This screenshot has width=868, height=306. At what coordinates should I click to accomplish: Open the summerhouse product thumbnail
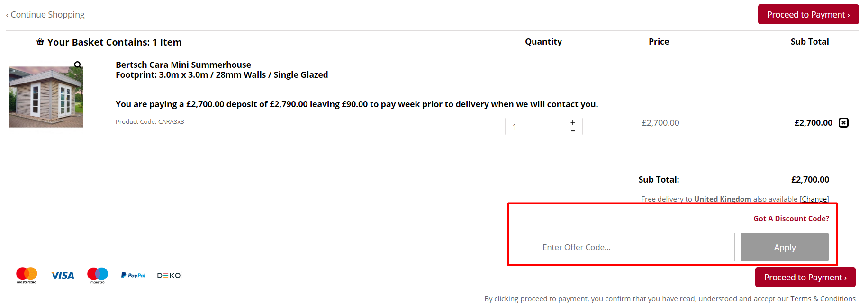(x=46, y=97)
